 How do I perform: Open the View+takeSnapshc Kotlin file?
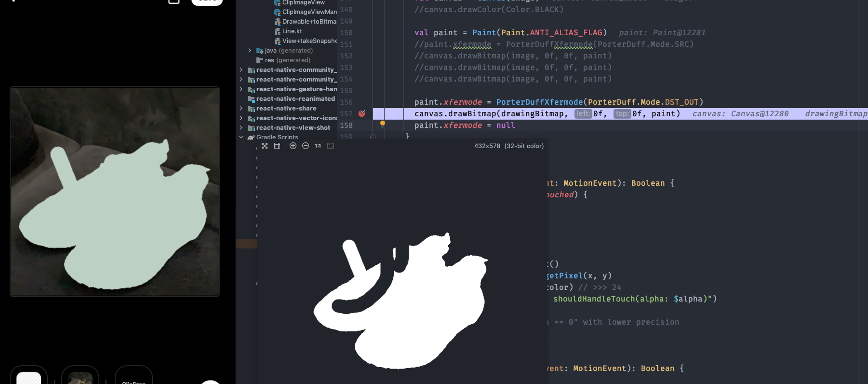tap(309, 41)
